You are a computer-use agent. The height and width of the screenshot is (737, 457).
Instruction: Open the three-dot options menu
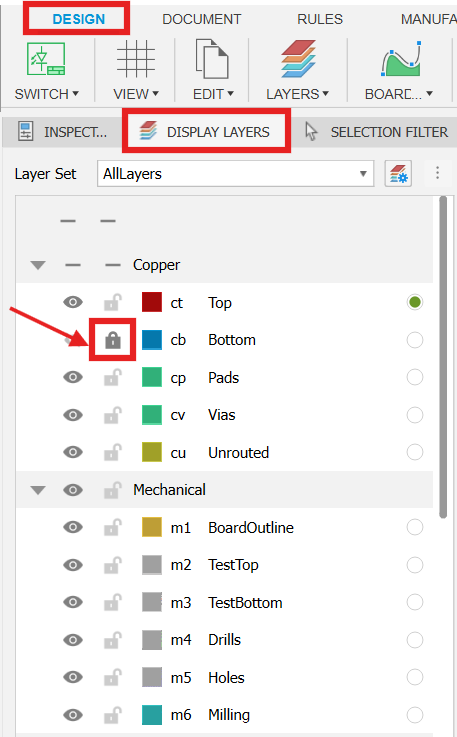(x=437, y=173)
